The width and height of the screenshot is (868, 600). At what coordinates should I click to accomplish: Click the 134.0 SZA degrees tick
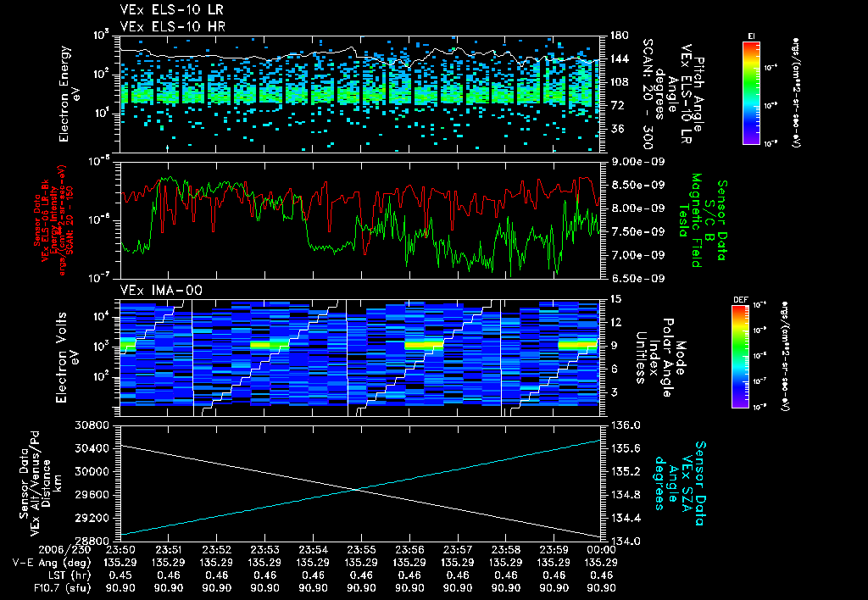[625, 542]
